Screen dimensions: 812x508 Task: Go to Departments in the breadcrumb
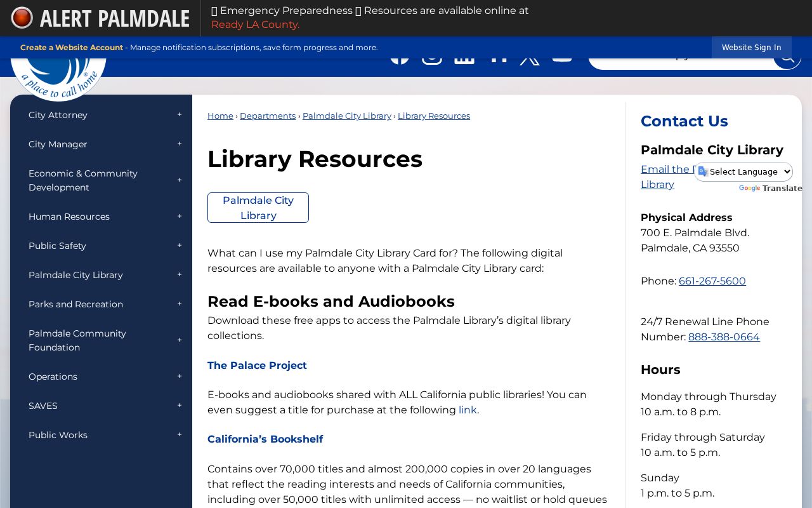coord(268,116)
